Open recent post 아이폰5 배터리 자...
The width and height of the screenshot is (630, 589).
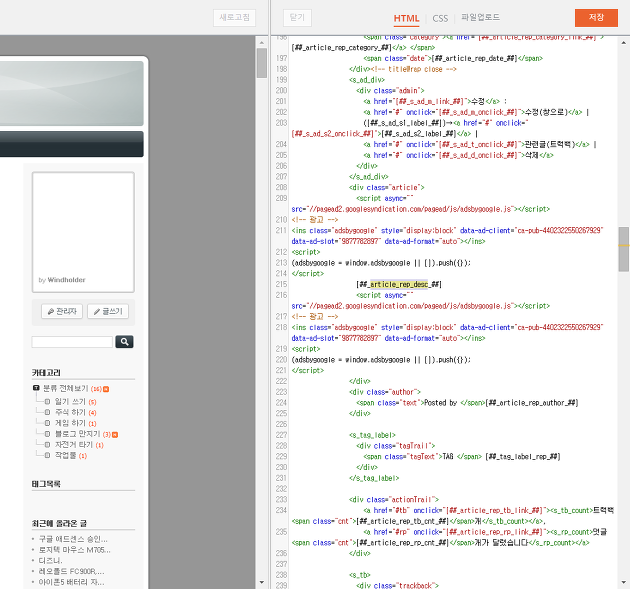click(71, 582)
